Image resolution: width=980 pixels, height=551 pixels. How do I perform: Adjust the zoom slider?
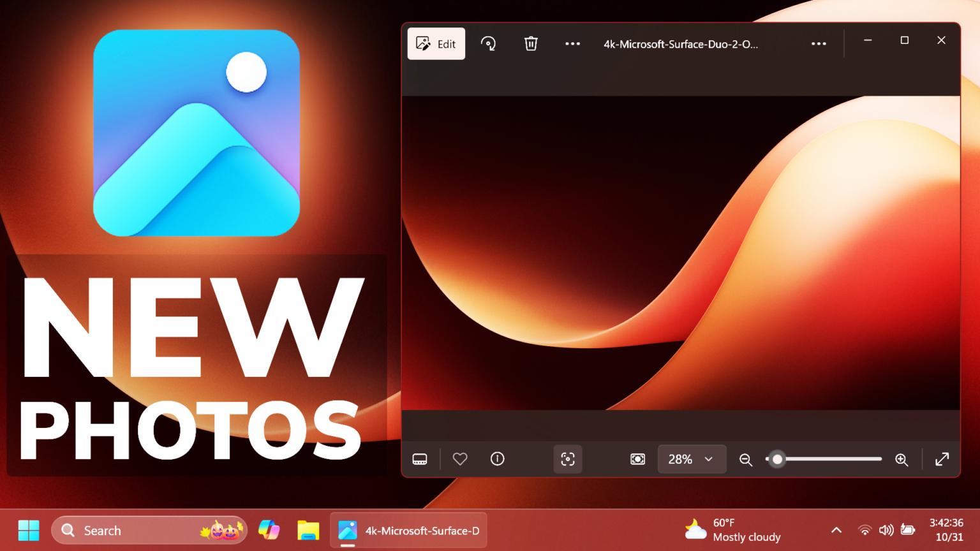[x=777, y=459]
